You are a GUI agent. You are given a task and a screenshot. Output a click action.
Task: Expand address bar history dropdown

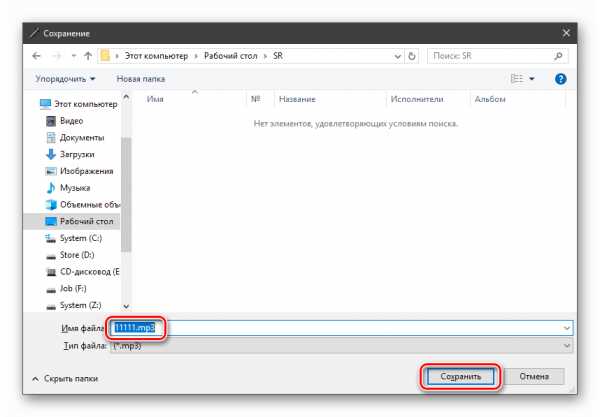(x=398, y=56)
